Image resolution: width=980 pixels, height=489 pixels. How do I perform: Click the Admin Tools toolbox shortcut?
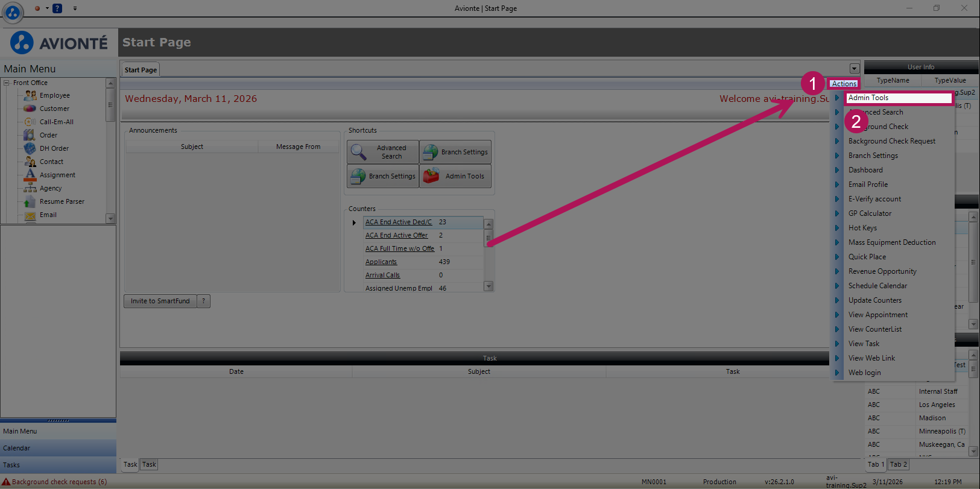click(431, 176)
